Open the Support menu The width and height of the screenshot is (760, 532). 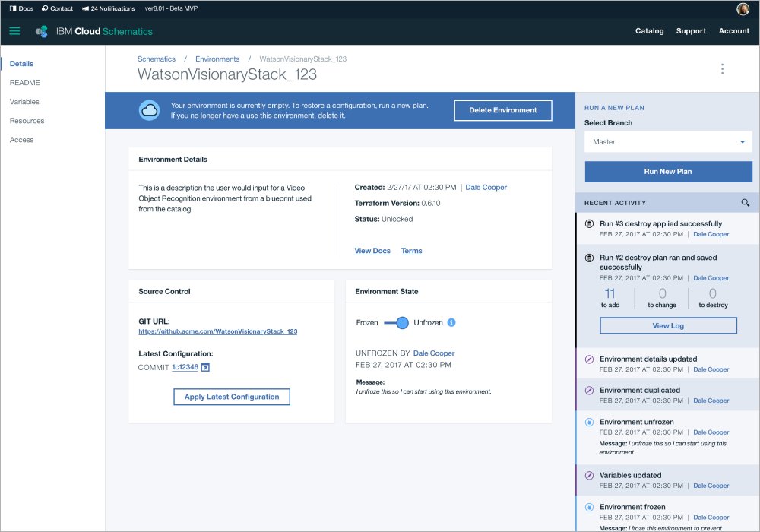click(x=691, y=31)
